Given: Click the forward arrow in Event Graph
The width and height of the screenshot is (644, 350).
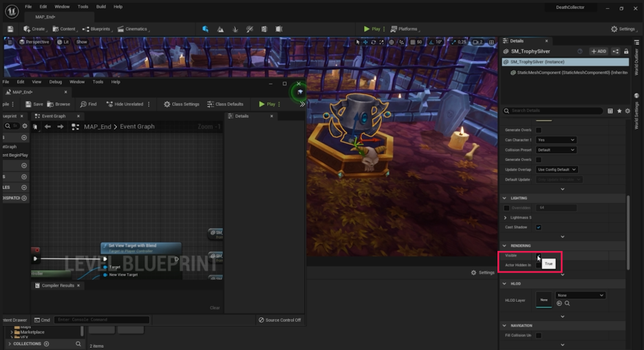Looking at the screenshot, I should pos(61,127).
